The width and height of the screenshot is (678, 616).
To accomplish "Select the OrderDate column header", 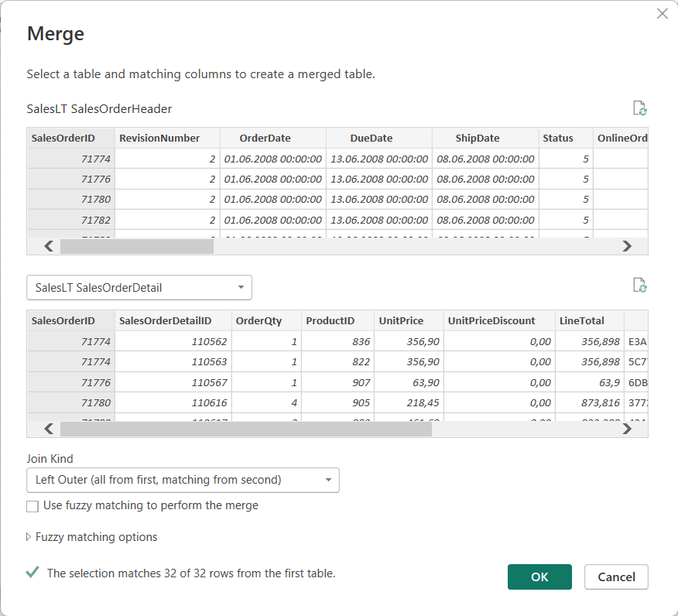I will point(265,138).
